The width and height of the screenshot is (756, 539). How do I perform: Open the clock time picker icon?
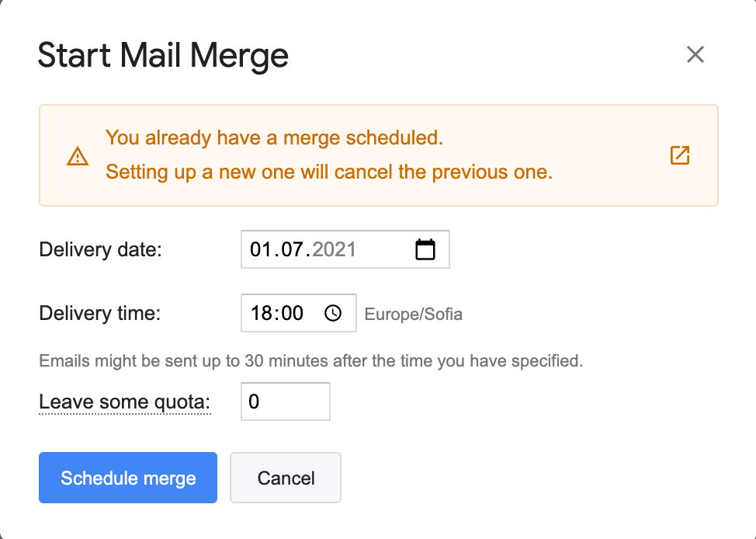[x=333, y=313]
